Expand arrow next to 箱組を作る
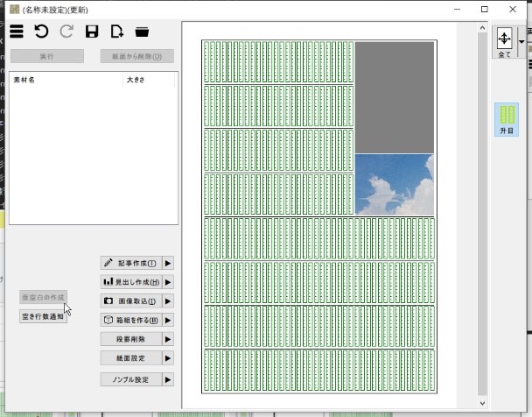The width and height of the screenshot is (532, 417). 168,321
